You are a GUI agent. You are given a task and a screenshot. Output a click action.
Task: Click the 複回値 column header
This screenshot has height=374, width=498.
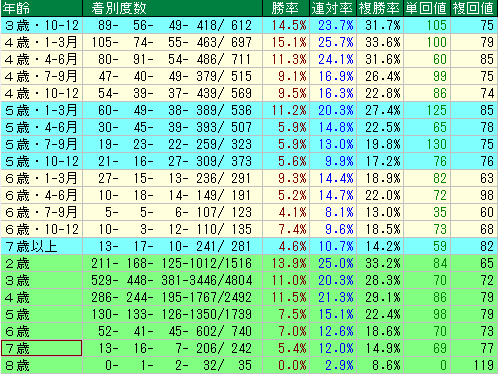tap(474, 8)
